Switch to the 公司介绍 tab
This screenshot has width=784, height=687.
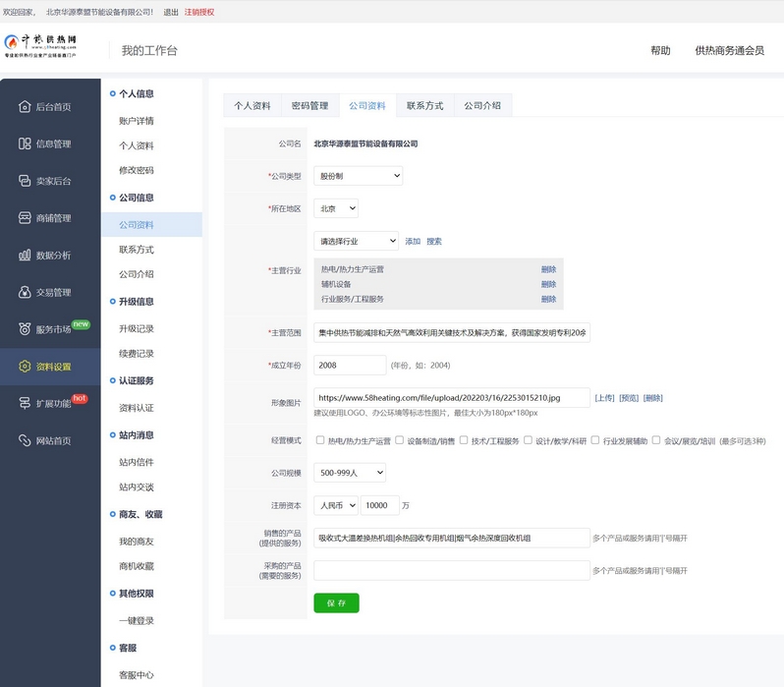click(482, 106)
